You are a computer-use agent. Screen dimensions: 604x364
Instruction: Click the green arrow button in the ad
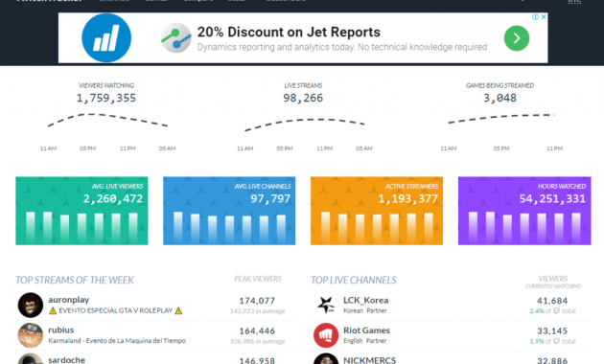click(x=517, y=38)
